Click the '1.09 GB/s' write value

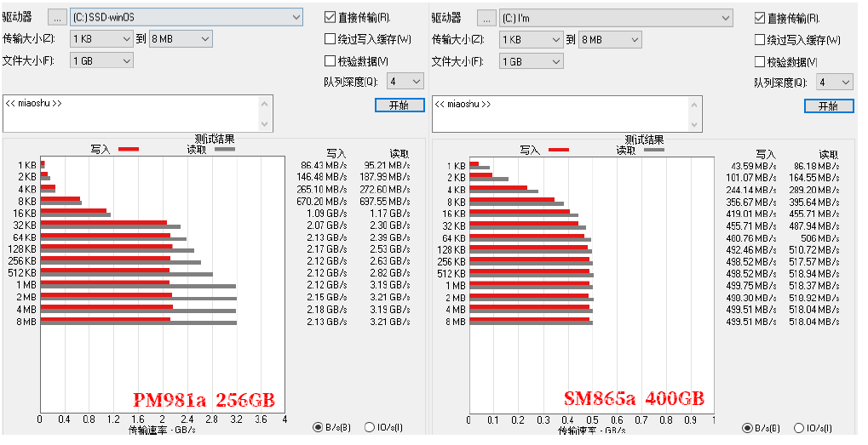[x=327, y=213]
